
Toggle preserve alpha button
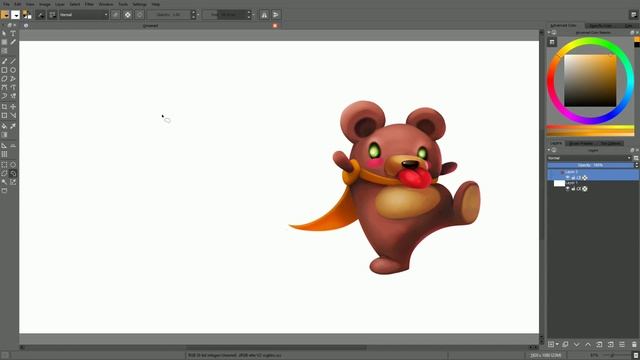coord(128,15)
